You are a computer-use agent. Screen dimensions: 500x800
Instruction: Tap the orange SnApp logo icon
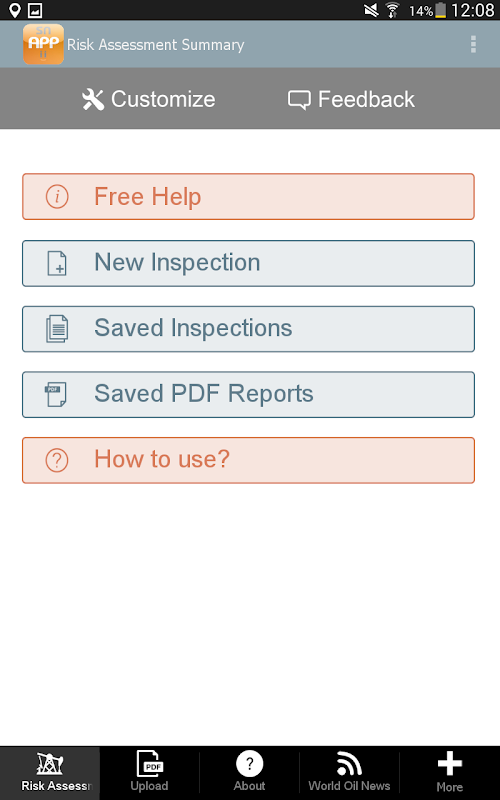(x=43, y=44)
